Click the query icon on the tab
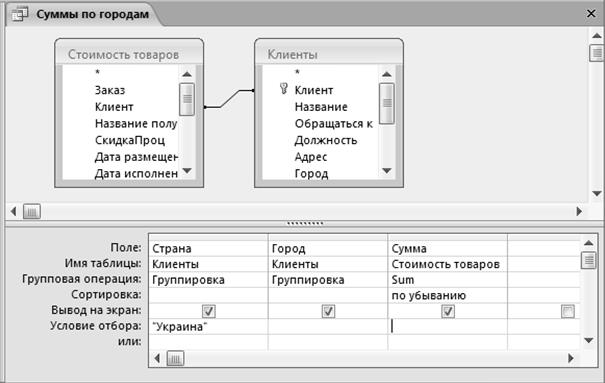 [19, 14]
